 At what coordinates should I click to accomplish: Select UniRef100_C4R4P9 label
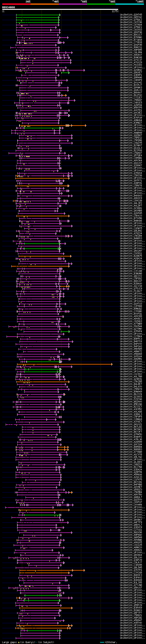pyautogui.click(x=131, y=80)
